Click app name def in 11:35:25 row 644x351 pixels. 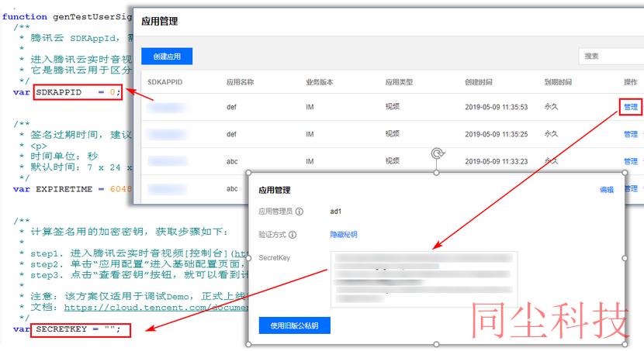pyautogui.click(x=231, y=134)
